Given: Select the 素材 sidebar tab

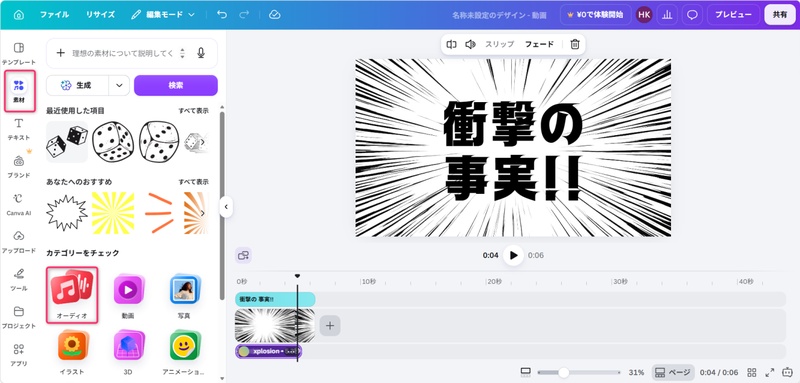Looking at the screenshot, I should click(19, 91).
